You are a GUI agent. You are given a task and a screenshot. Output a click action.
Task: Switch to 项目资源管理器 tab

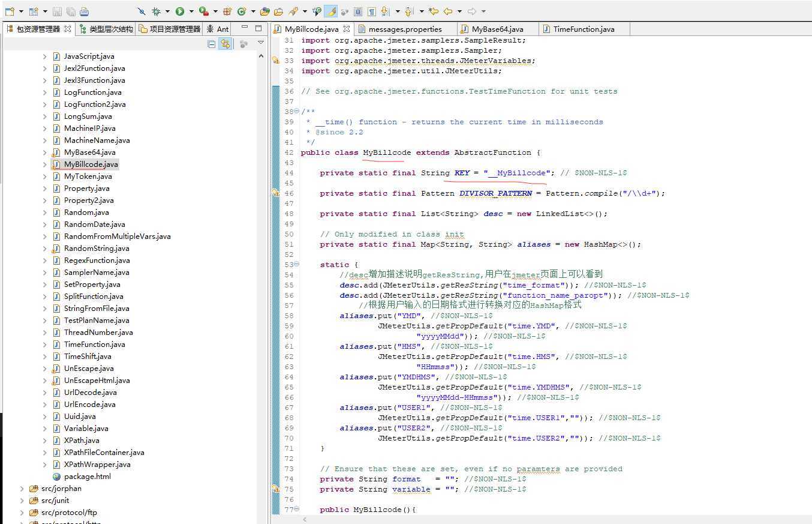169,29
